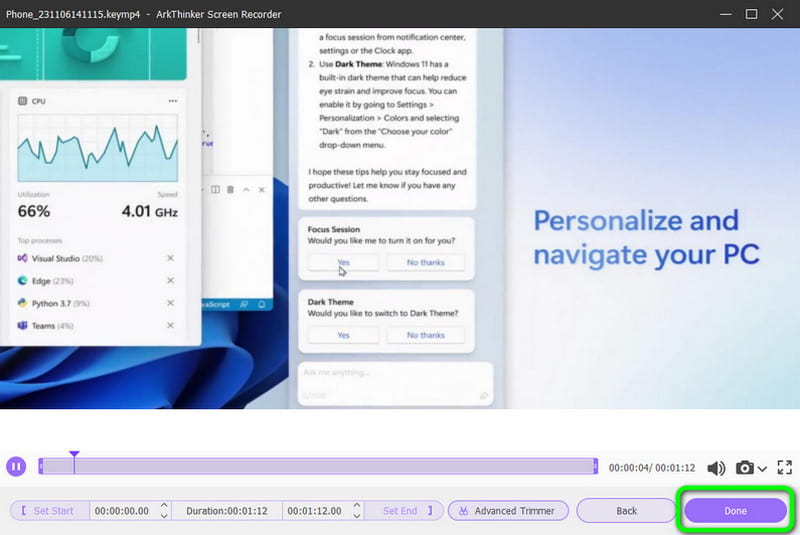Screen dimensions: 800x535
Task: Click the right trim end handle
Action: pos(595,466)
